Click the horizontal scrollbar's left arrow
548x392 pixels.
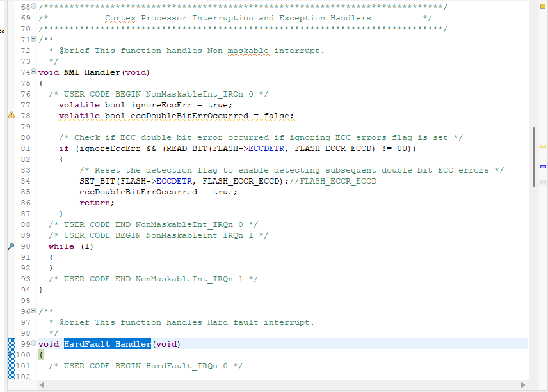coord(42,384)
